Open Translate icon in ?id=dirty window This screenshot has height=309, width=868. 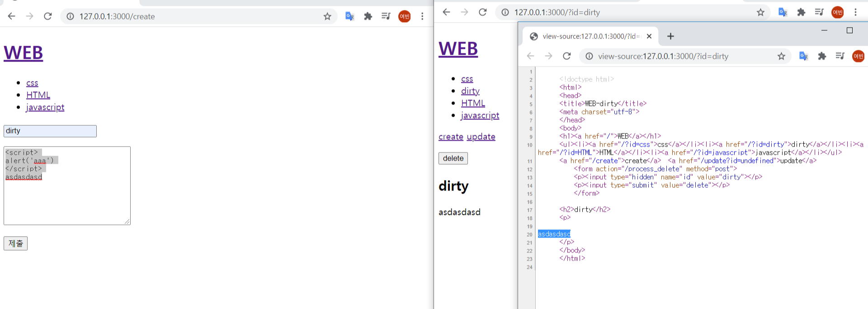783,12
